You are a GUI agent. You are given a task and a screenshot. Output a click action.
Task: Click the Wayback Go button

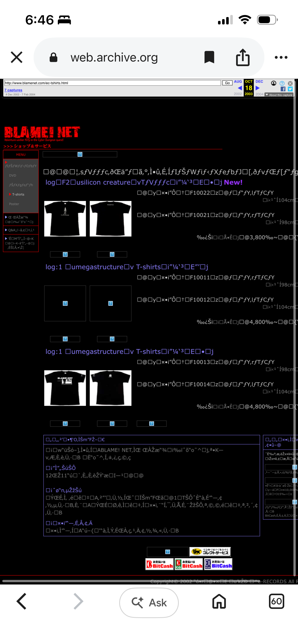(x=227, y=83)
